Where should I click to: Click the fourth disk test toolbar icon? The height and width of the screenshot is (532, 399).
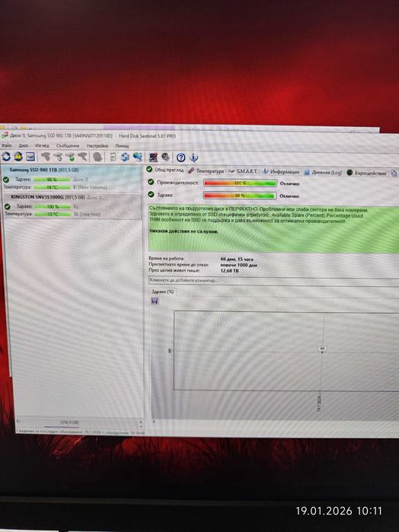click(82, 157)
